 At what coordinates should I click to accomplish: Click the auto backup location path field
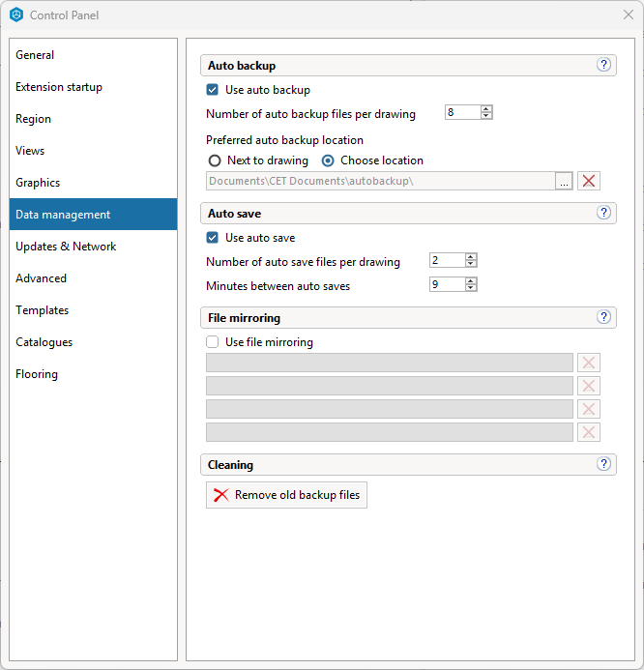point(379,181)
